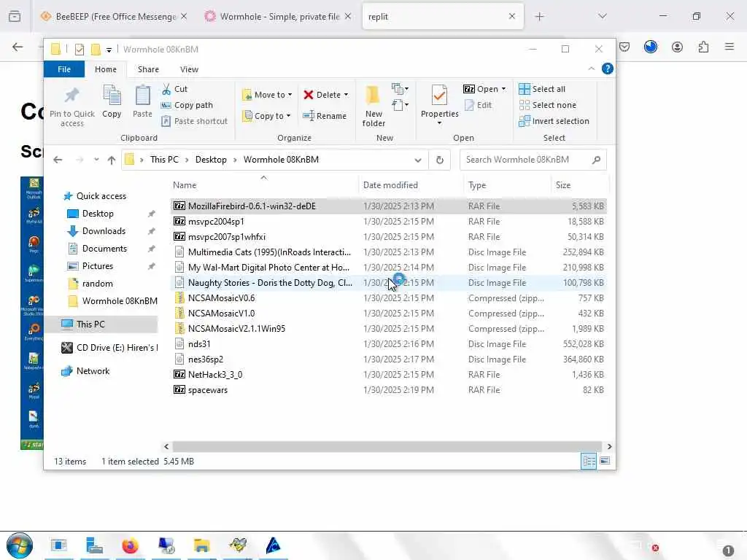Switch to Share ribbon tab
Screen dimensions: 747x560
tap(148, 69)
